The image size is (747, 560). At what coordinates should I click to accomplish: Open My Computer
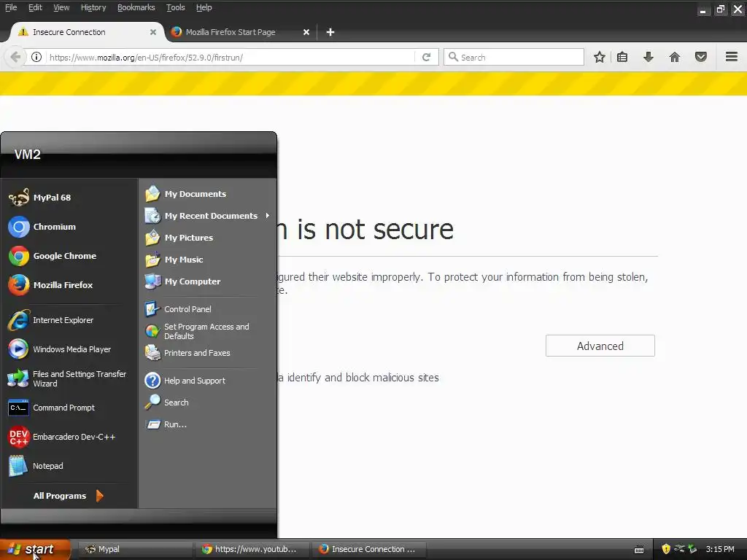208,281
